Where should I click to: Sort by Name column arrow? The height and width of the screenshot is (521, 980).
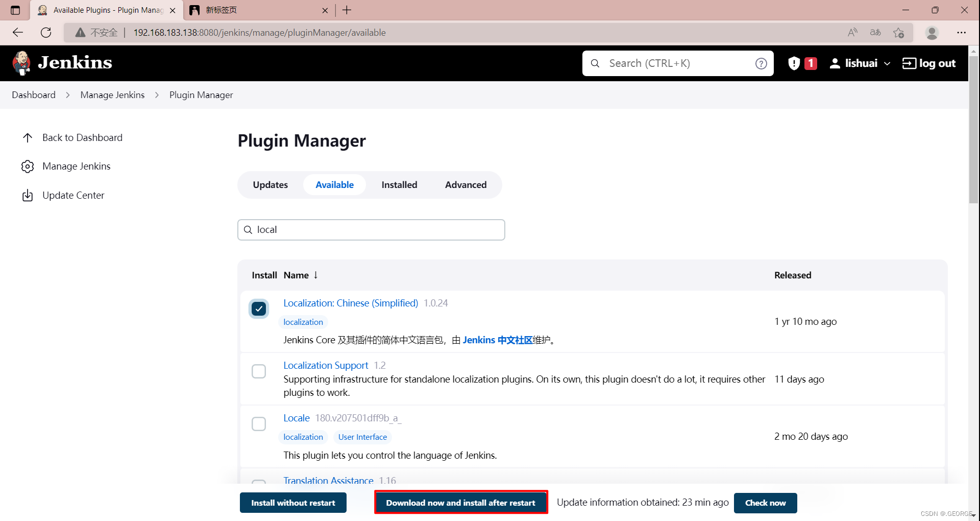point(316,275)
